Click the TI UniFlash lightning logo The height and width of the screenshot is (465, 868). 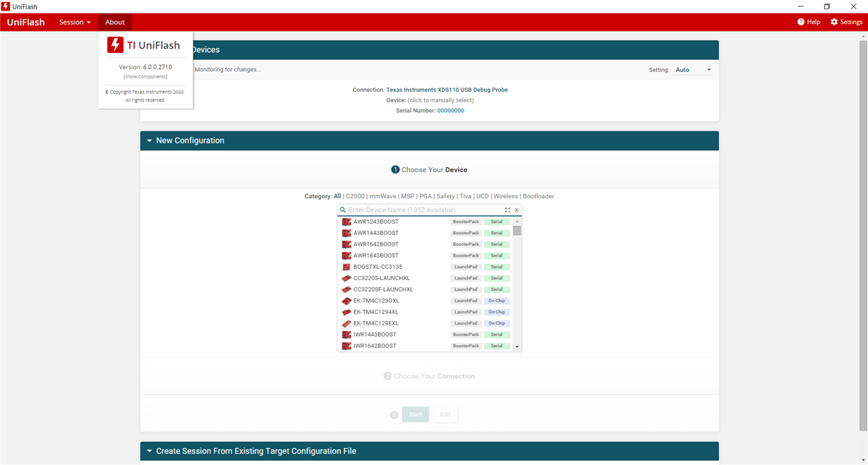click(x=115, y=45)
